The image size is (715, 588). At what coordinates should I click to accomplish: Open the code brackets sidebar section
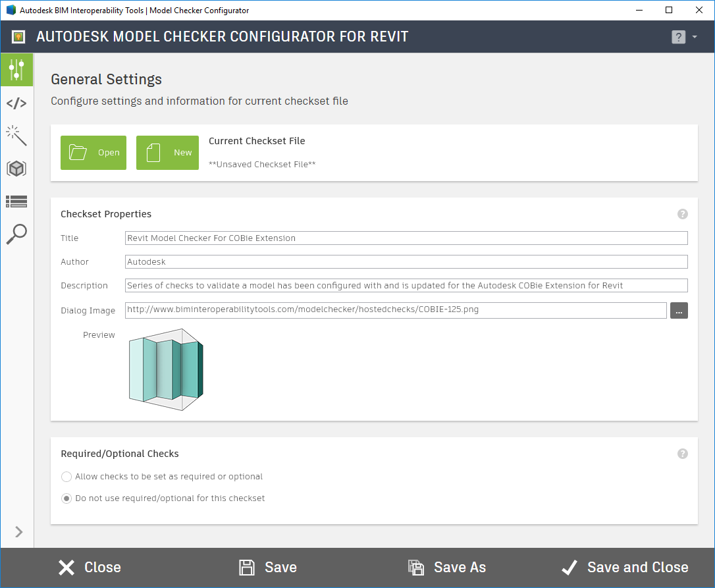point(17,103)
